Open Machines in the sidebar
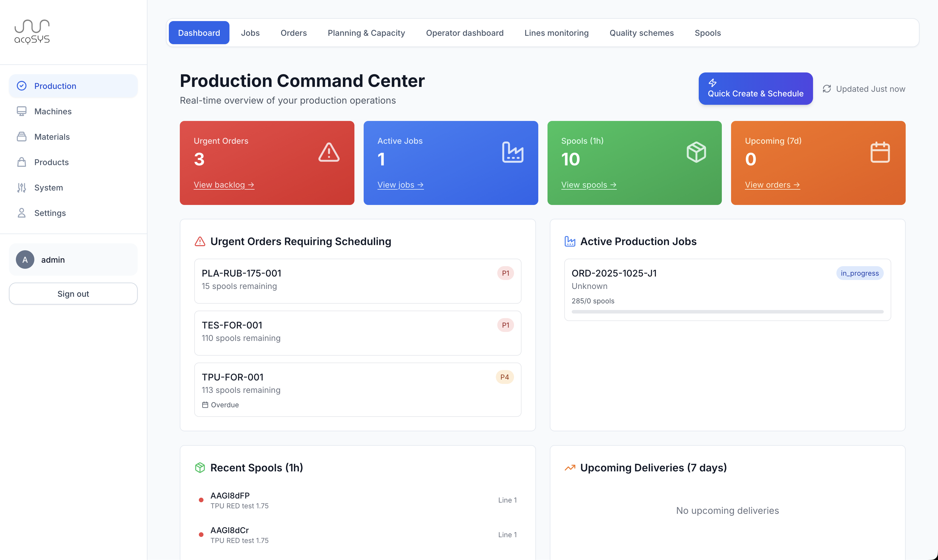Image resolution: width=938 pixels, height=560 pixels. (53, 111)
